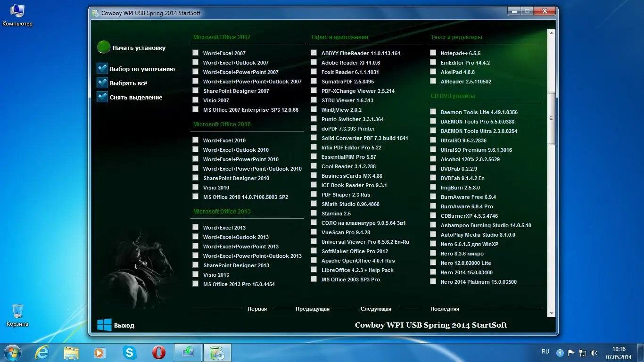Enable the WinDjView 2.0.2 checkbox
Viewport: 644px width, 362px height.
314,109
